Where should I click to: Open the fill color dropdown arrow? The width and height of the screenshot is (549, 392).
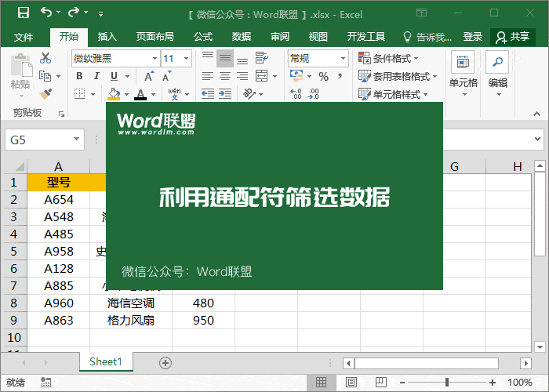pyautogui.click(x=127, y=94)
